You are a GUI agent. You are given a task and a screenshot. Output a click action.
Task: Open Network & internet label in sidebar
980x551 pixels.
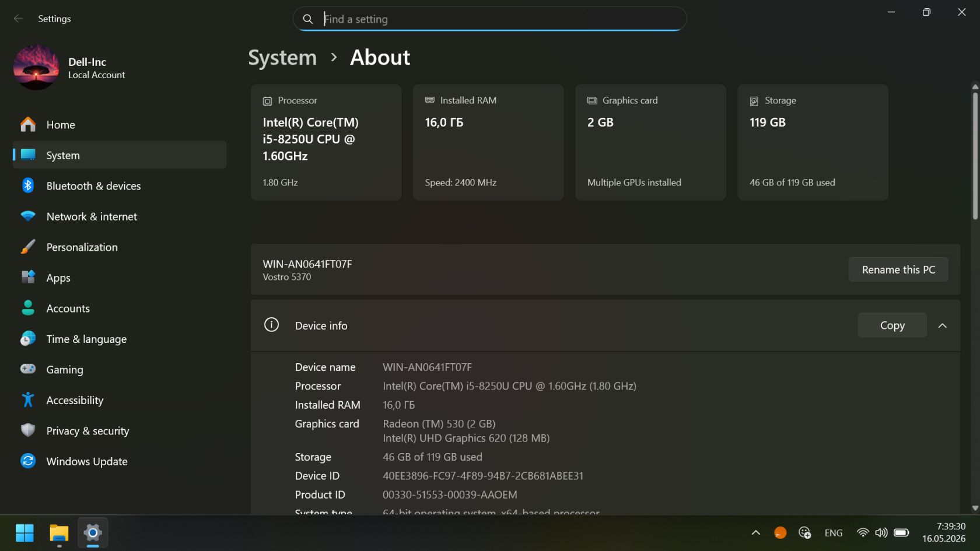tap(92, 216)
